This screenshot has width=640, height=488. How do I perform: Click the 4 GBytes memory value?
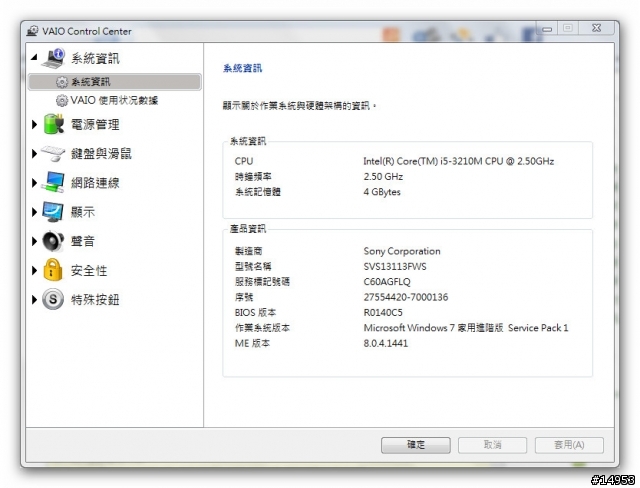coord(382,192)
